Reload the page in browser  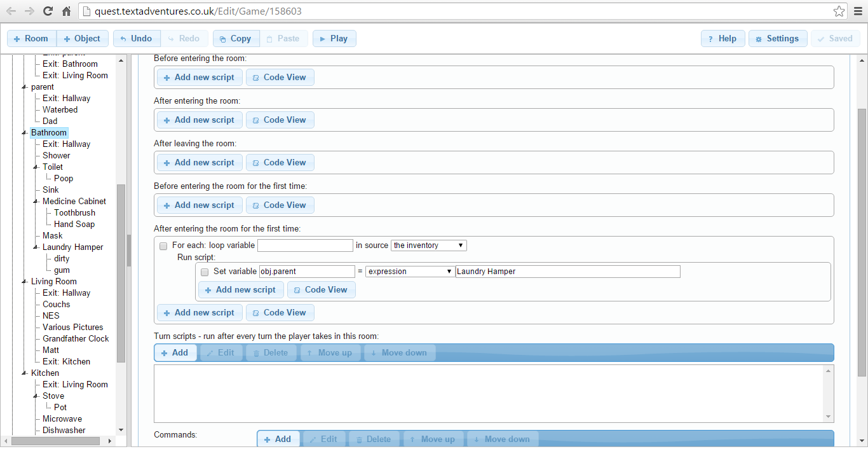48,11
